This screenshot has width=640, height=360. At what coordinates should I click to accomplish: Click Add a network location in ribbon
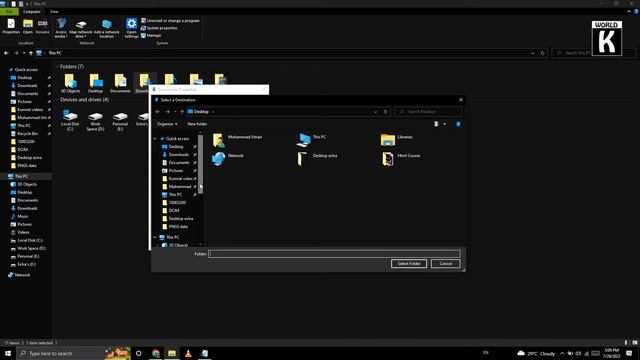107,29
